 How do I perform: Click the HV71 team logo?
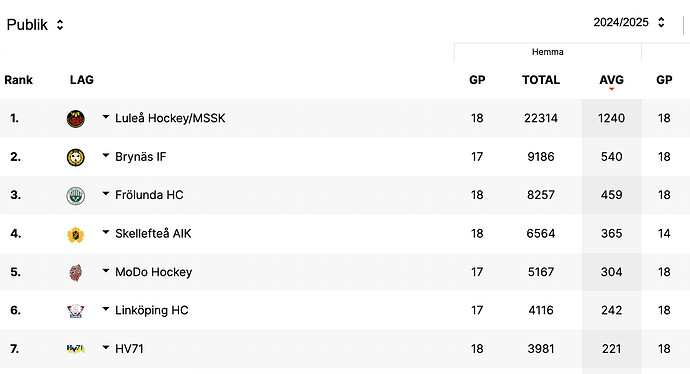(76, 349)
